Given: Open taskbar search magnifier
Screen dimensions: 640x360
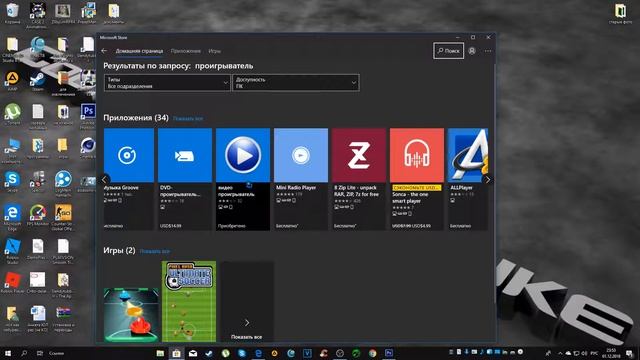Looking at the screenshot, I should [x=24, y=353].
